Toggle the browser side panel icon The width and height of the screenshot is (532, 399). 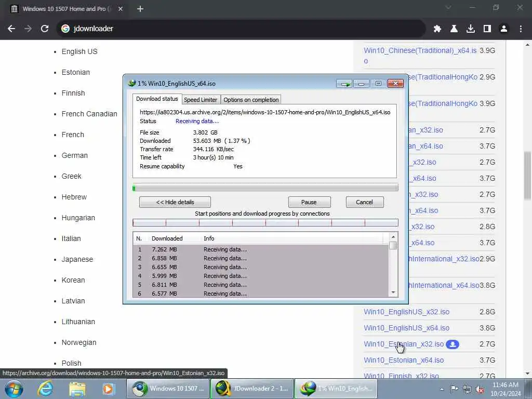(487, 29)
